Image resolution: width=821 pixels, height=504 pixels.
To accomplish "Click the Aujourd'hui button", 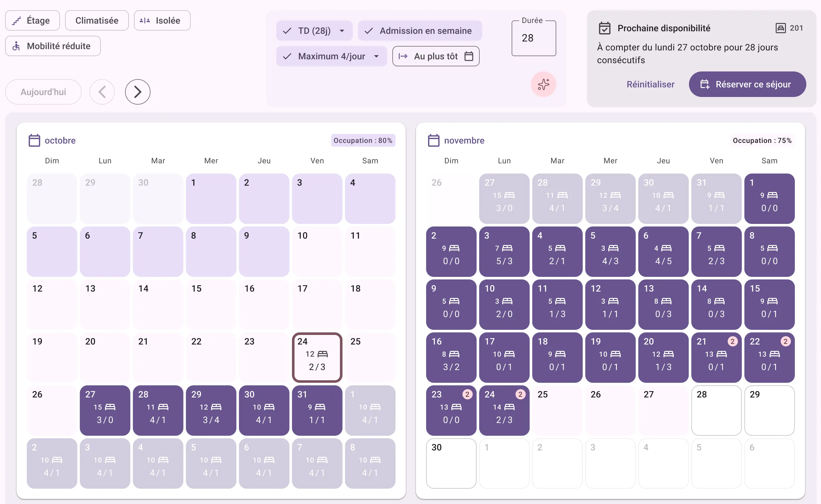I will tap(43, 92).
